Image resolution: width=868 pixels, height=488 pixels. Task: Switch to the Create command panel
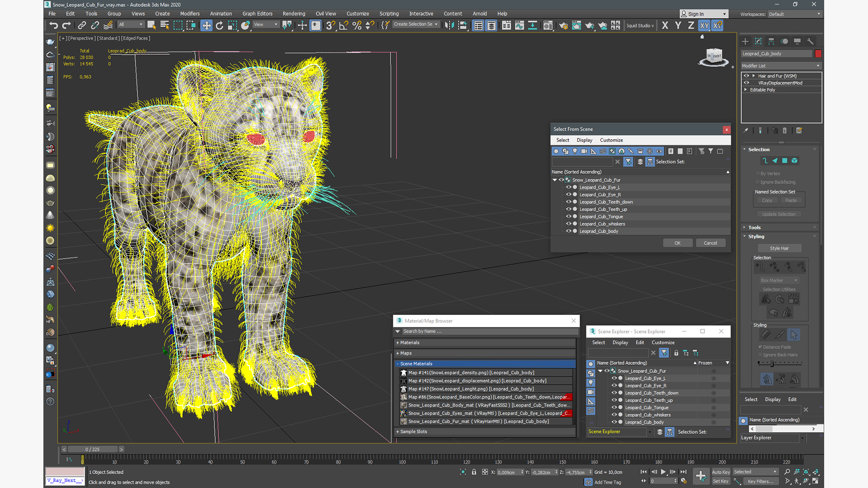(745, 41)
